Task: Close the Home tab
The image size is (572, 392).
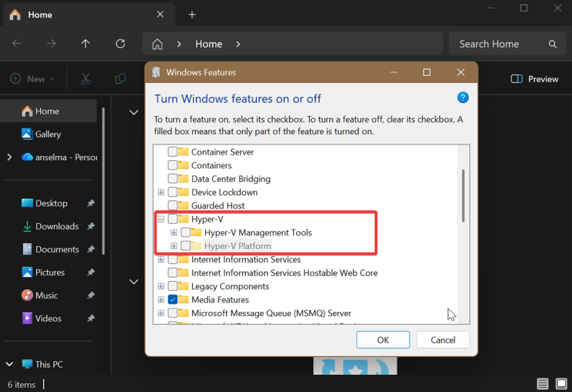Action: tap(160, 14)
